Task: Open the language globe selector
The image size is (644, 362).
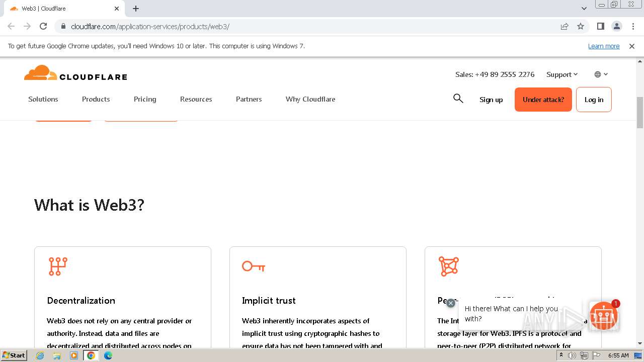Action: [601, 74]
